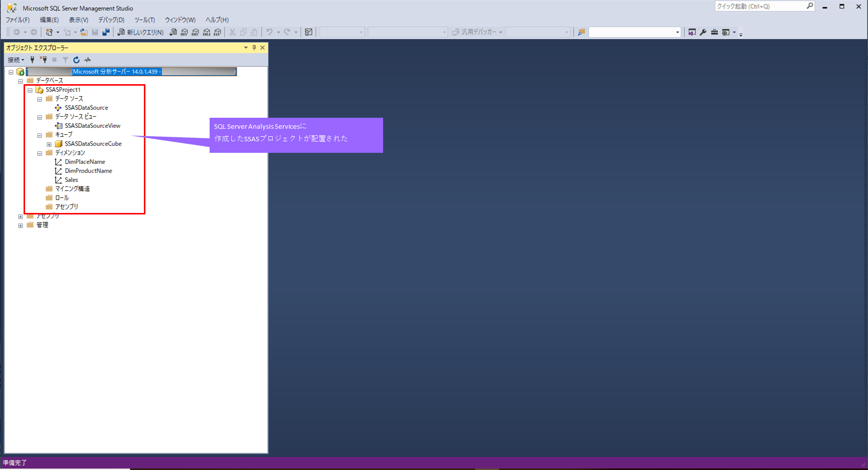Image resolution: width=868 pixels, height=470 pixels.
Task: Collapse the SSASProject1 database node
Action: [30, 90]
